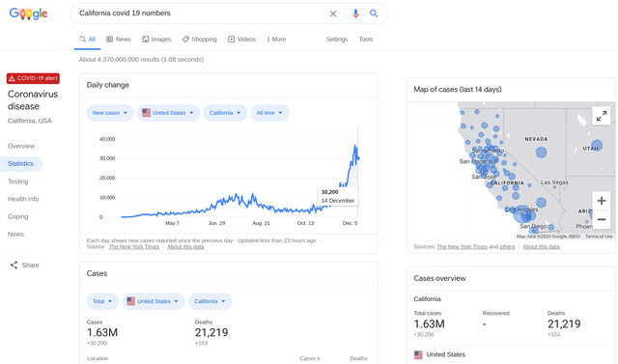
Task: Click About this data under map
Action: click(541, 247)
